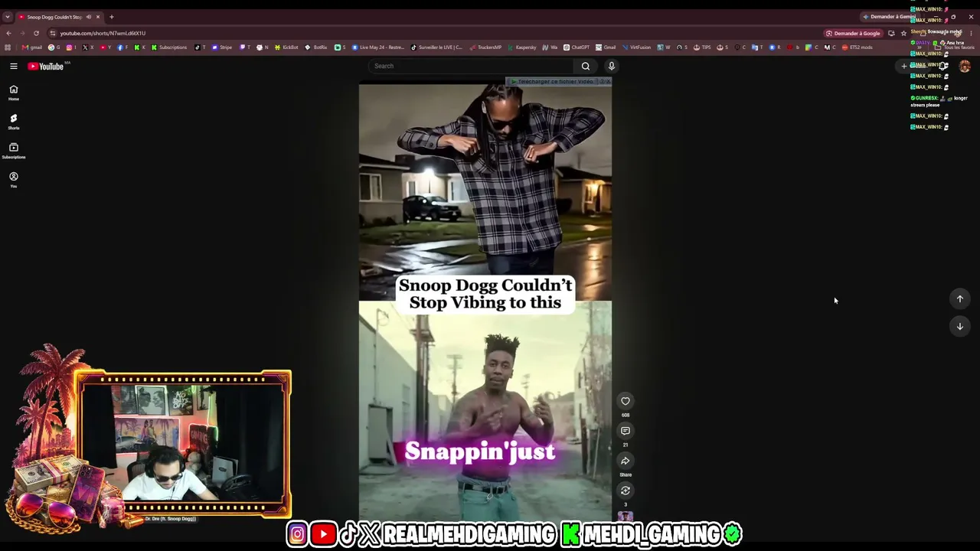Go back in browser history
The width and height of the screenshot is (980, 551).
click(x=8, y=34)
